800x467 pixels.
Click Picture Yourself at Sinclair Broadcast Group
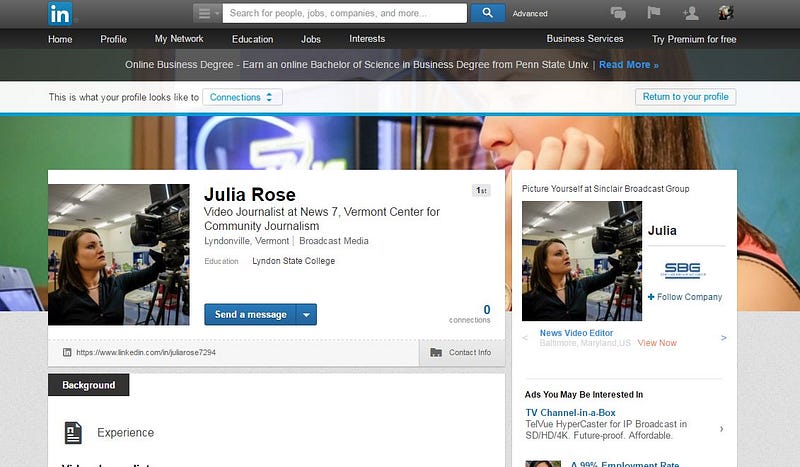[605, 189]
